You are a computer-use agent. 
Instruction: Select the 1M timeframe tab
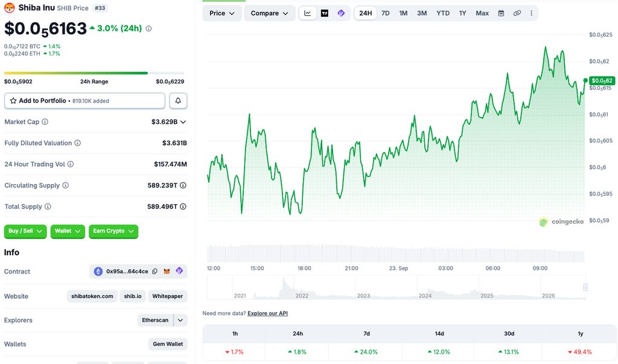click(x=403, y=13)
